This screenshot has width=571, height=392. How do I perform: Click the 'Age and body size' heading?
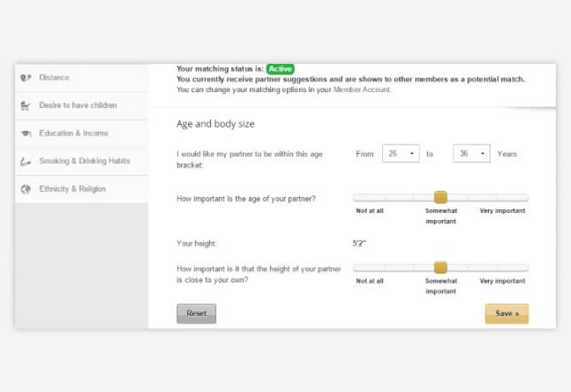coord(215,124)
